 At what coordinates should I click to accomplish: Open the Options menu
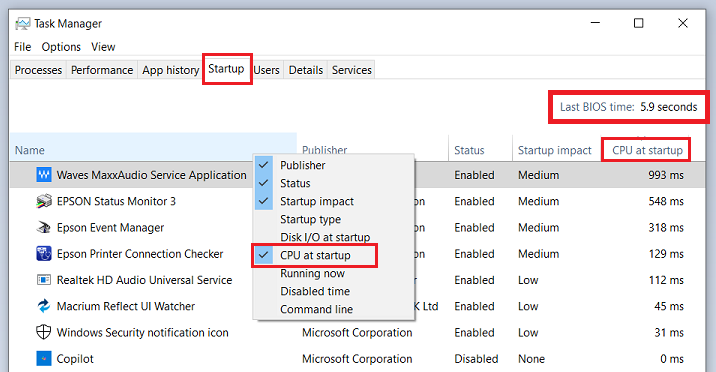point(61,47)
